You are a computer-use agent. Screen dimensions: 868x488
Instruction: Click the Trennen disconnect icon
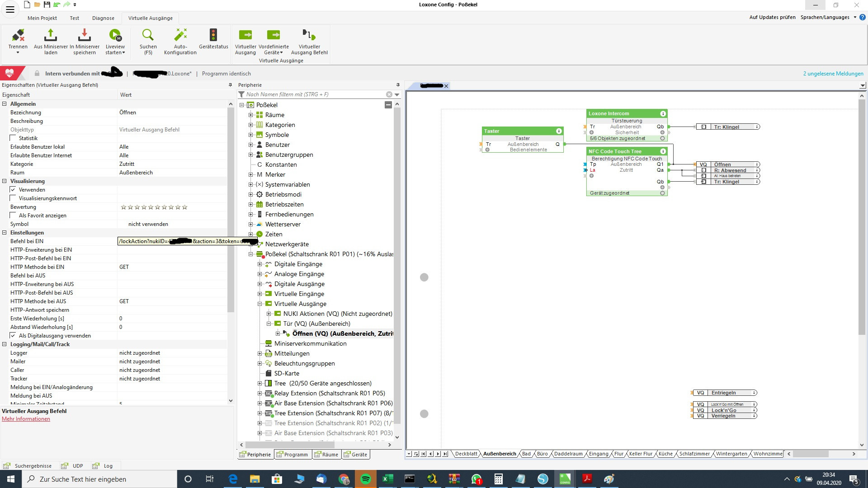[x=18, y=36]
